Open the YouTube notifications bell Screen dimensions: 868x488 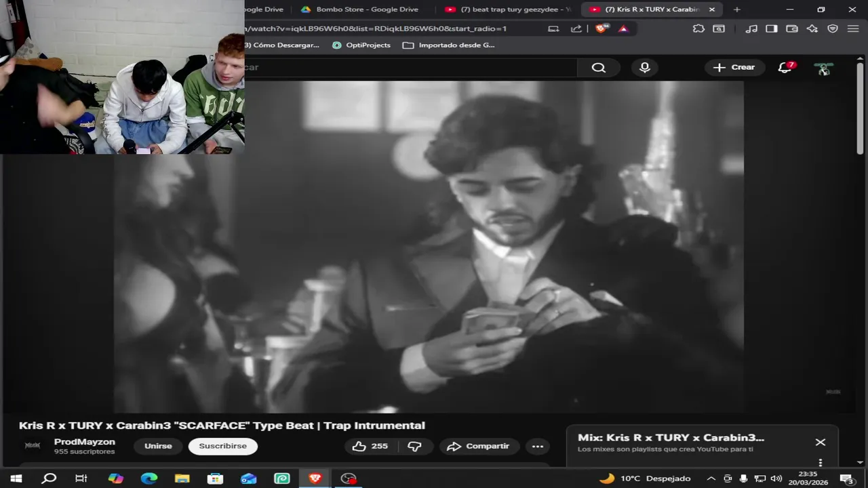pyautogui.click(x=785, y=67)
